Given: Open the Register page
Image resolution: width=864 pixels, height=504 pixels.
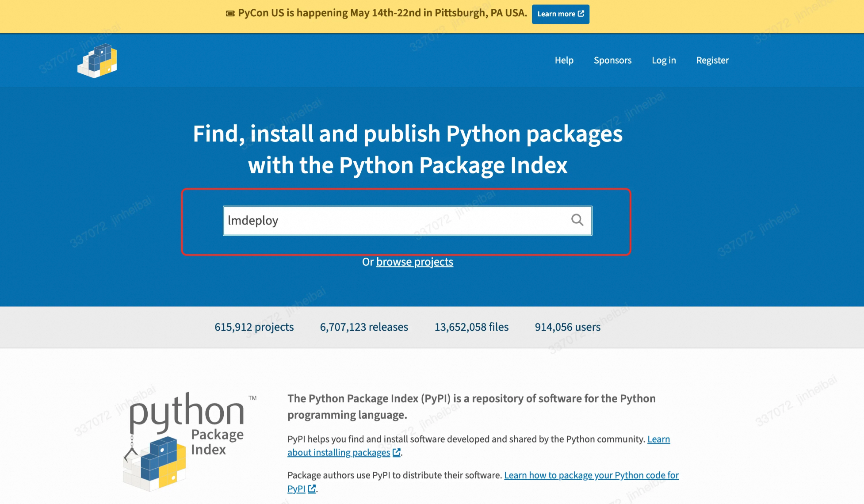Looking at the screenshot, I should pyautogui.click(x=712, y=61).
